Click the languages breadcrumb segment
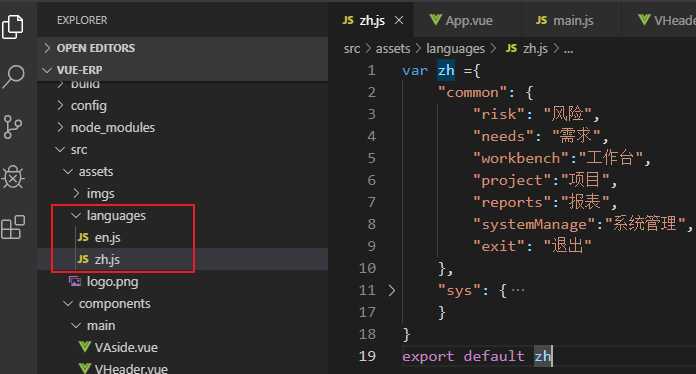 click(x=455, y=49)
